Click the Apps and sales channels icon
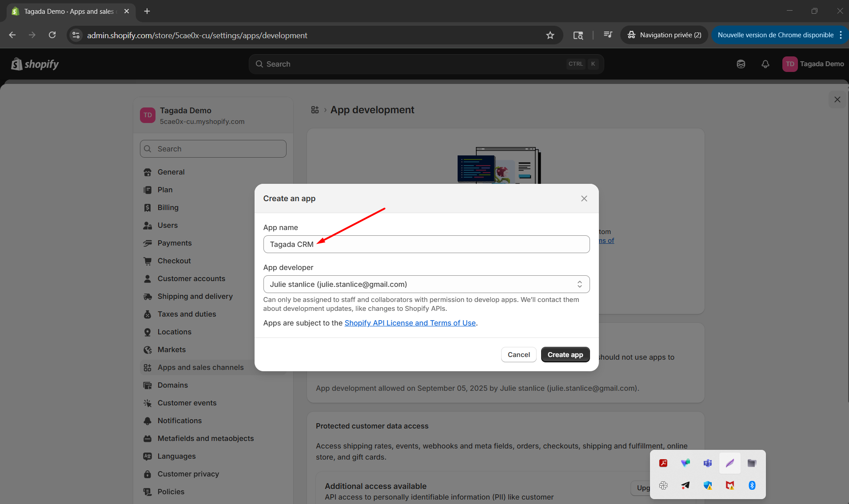Viewport: 849px width, 504px height. point(147,367)
